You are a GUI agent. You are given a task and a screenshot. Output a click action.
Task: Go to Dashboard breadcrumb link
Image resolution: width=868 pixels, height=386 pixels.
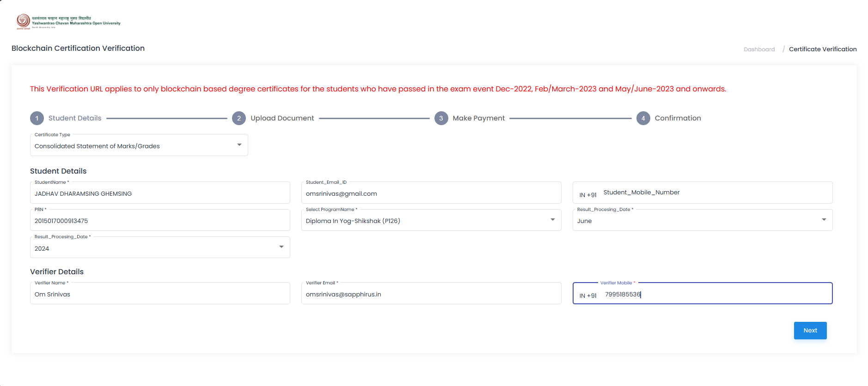point(759,49)
